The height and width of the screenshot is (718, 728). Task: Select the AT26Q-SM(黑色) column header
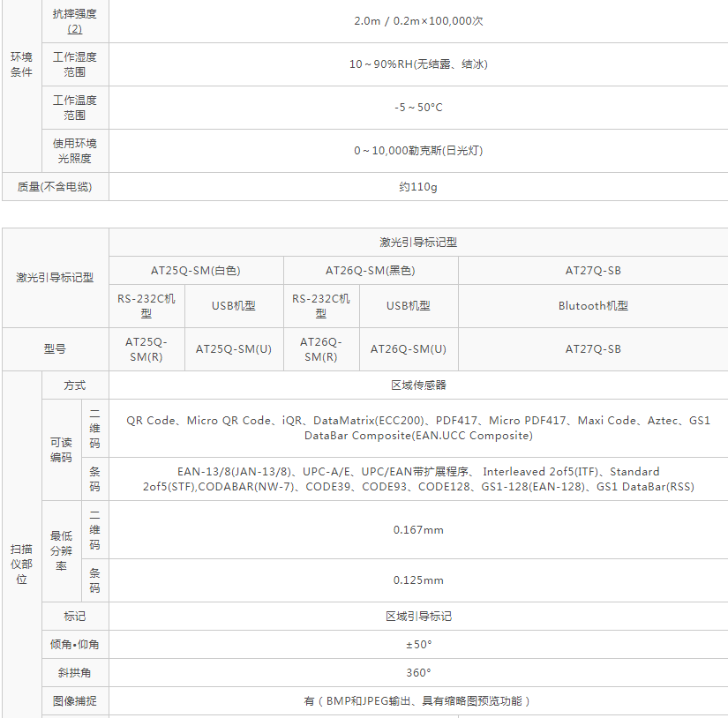(371, 271)
